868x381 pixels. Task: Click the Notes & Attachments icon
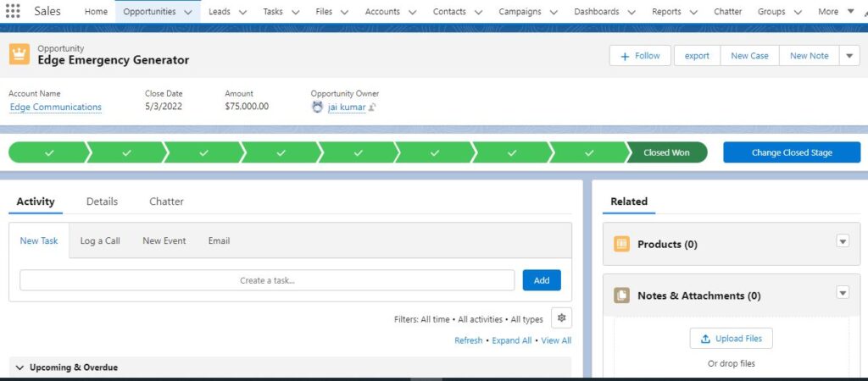(x=621, y=295)
